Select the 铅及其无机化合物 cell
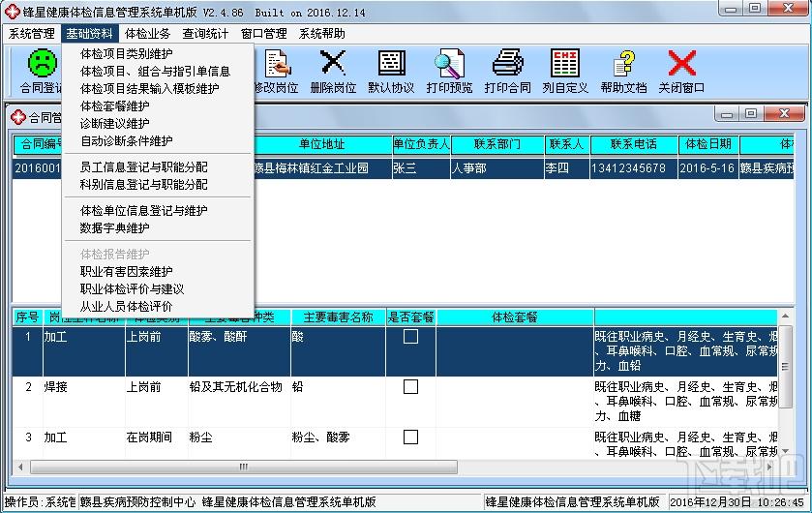812x513 pixels. click(239, 401)
